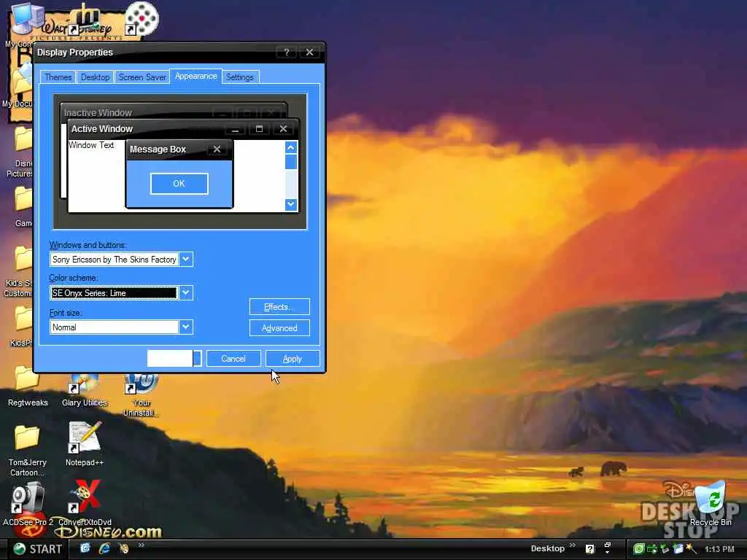This screenshot has width=747, height=560.
Task: Click the first quick launch icon
Action: [85, 548]
